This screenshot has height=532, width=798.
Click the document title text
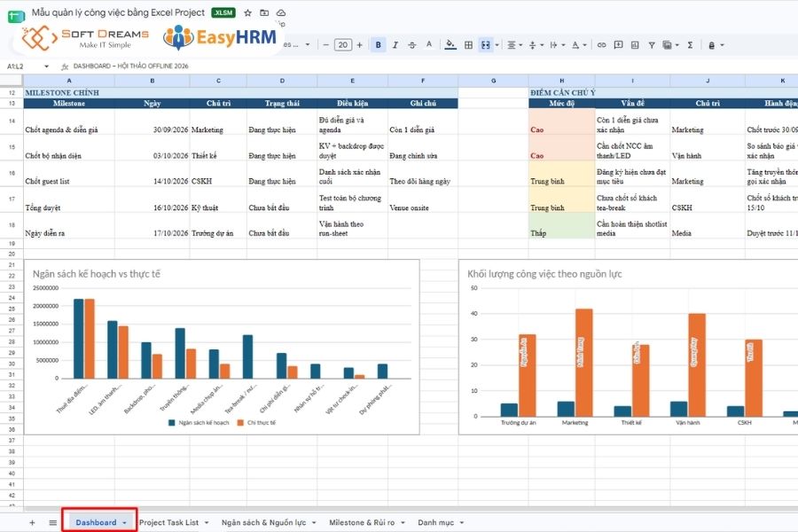(118, 12)
